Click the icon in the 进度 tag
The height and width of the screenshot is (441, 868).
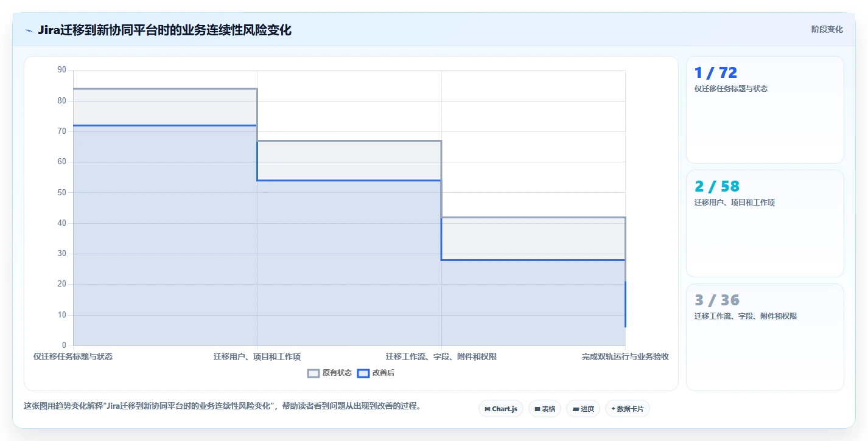pyautogui.click(x=576, y=409)
